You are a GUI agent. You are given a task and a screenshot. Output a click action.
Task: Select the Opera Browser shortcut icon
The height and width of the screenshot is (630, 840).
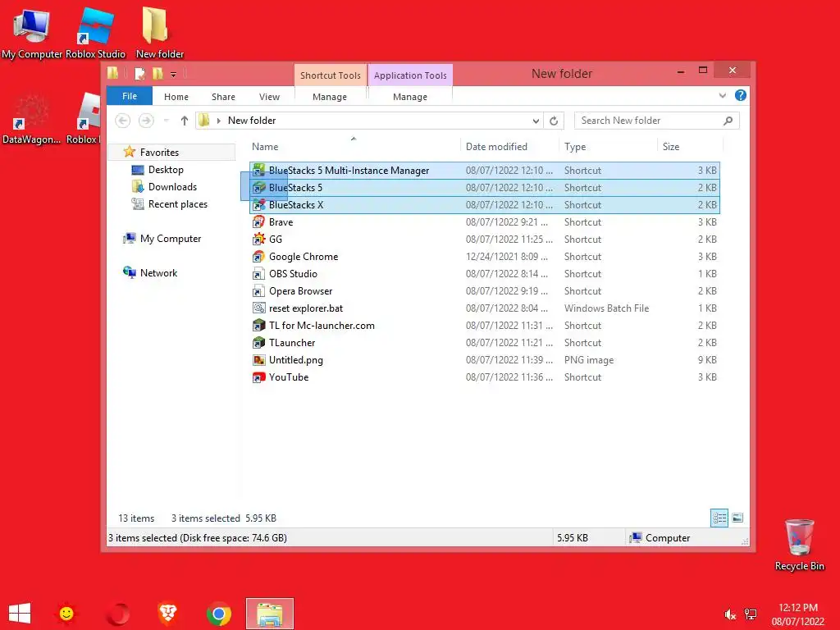point(258,291)
